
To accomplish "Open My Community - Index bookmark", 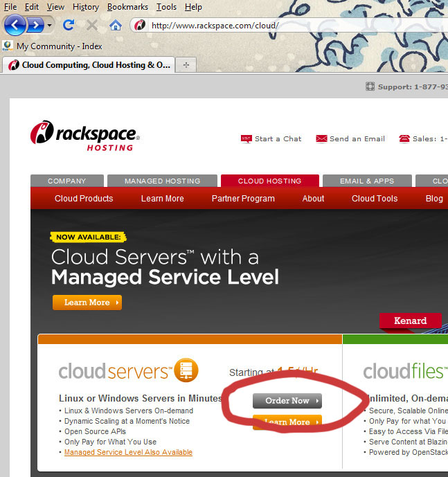I will [53, 46].
